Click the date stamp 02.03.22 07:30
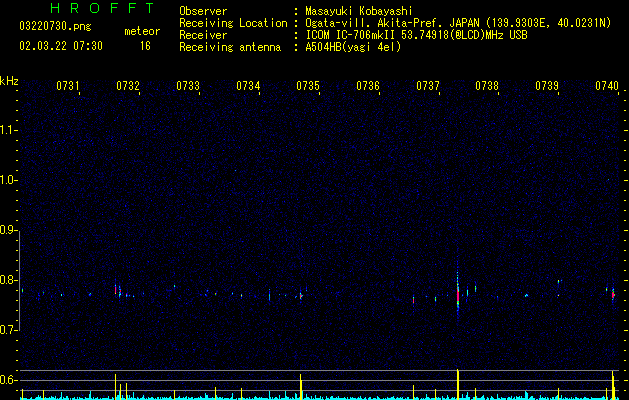Viewport: 629px width, 400px height. tap(61, 46)
